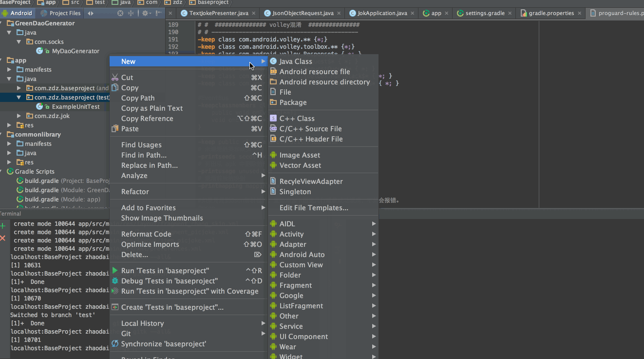Click the green run arrow for baseproject tests

coord(115,270)
